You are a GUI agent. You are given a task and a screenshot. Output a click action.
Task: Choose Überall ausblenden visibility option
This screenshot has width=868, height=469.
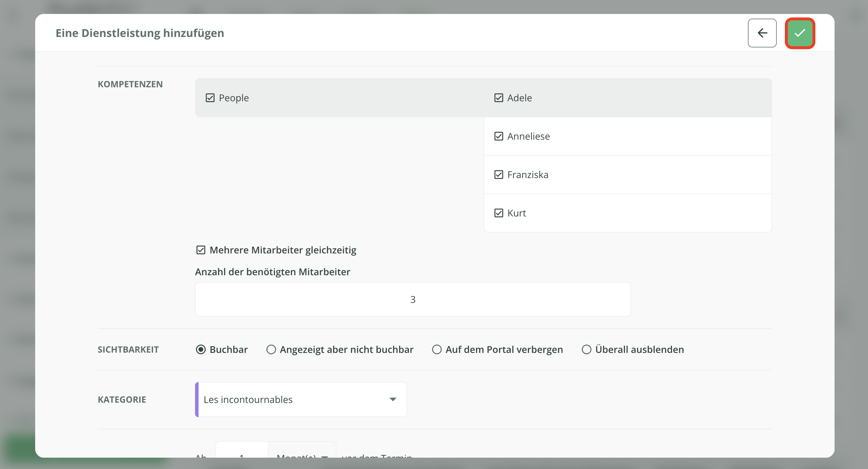pyautogui.click(x=586, y=350)
